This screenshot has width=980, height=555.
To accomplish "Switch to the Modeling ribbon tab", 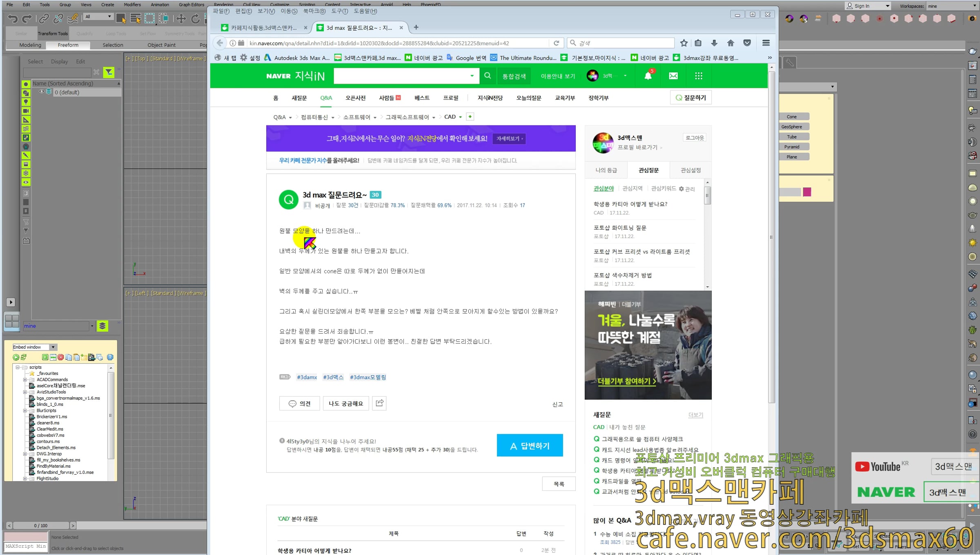I will coord(30,45).
